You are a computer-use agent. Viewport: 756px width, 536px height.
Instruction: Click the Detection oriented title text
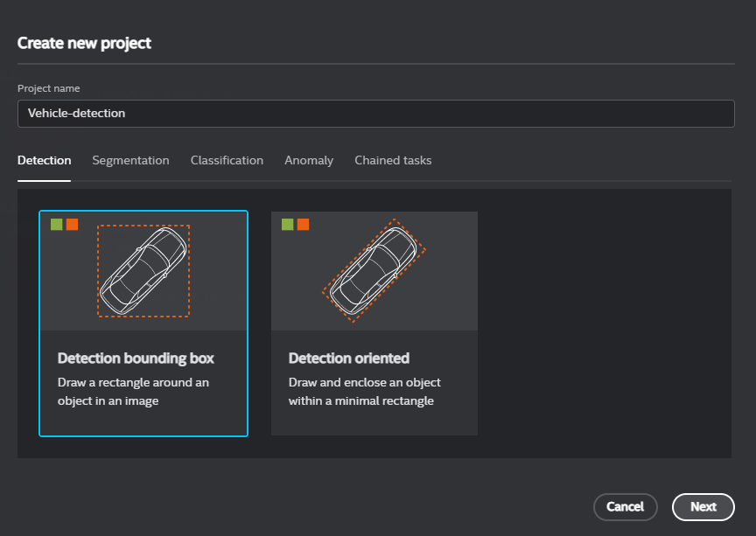349,358
